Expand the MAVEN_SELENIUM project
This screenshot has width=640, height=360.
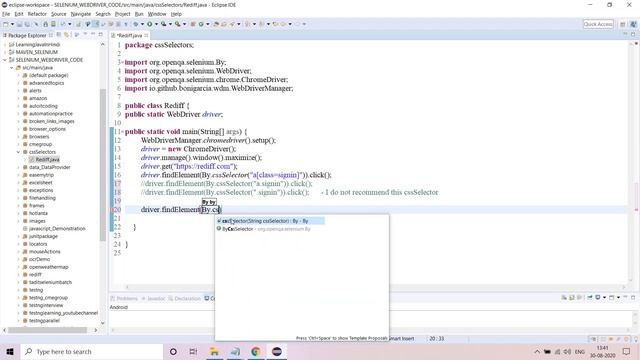(x=5, y=52)
